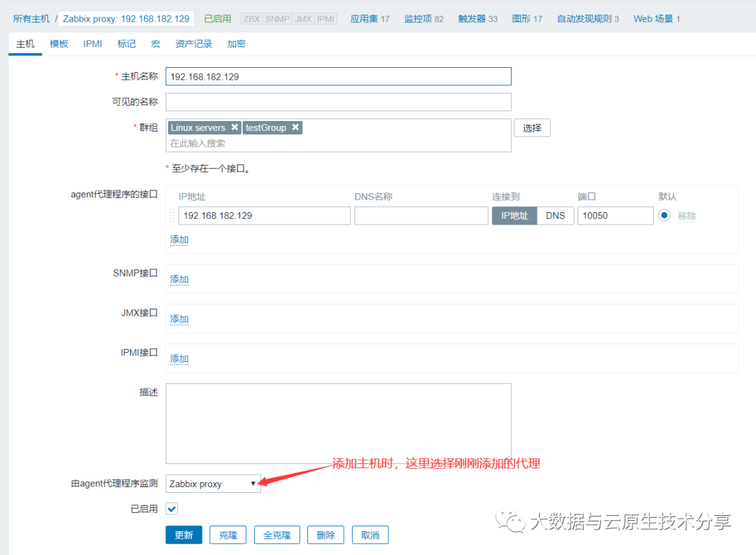Open the 宏 tab

pos(155,44)
